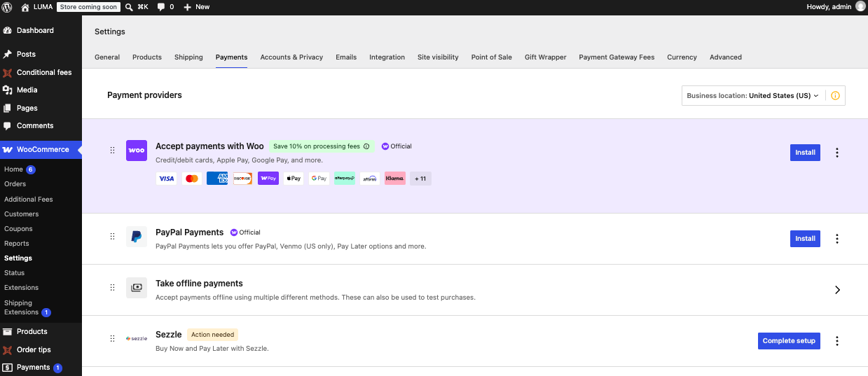Install Accept payments with Woo
Viewport: 868px width, 376px height.
(805, 153)
